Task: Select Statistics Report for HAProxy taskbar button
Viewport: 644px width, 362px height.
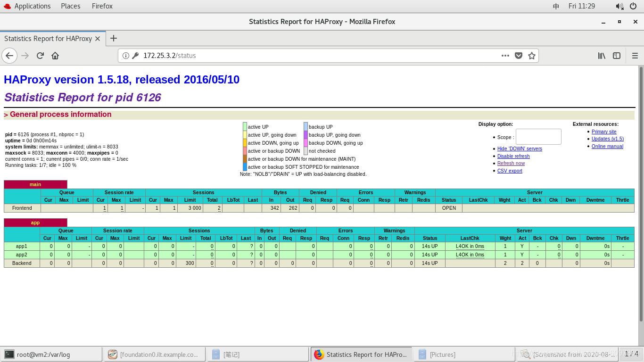Action: [362, 354]
